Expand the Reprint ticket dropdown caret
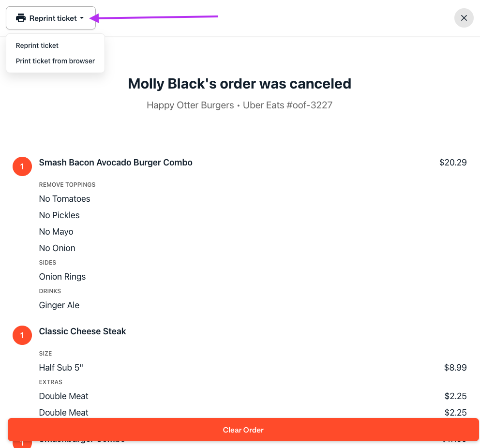Screen dimensions: 480x448 pos(82,18)
